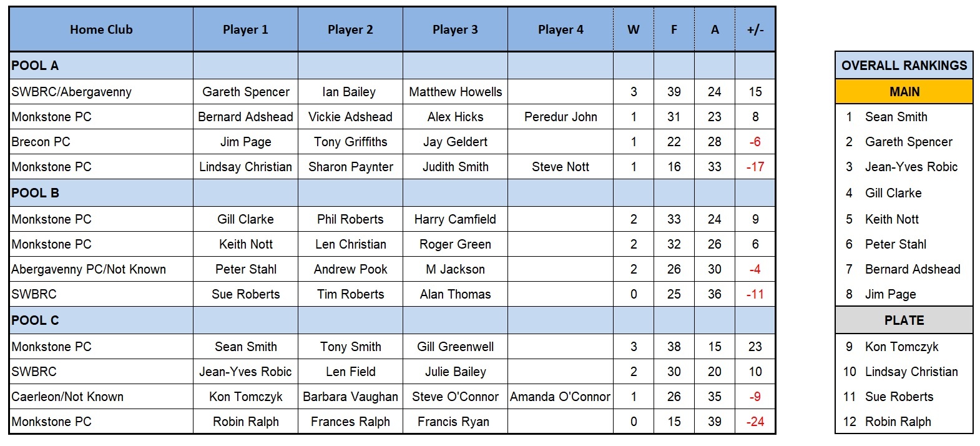
Task: Select the SWBRC/Abergavenny home club cell
Action: click(101, 92)
